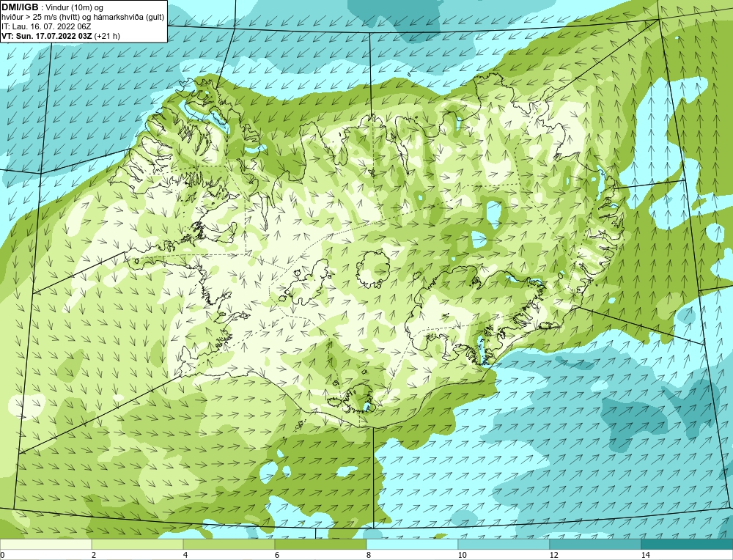Click the darkest teal swatch above 14

687,545
